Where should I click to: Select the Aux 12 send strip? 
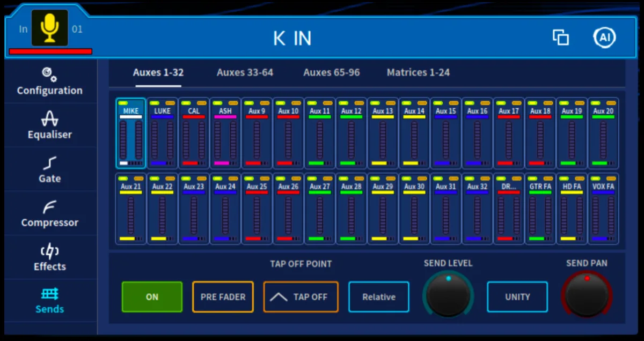coord(352,134)
